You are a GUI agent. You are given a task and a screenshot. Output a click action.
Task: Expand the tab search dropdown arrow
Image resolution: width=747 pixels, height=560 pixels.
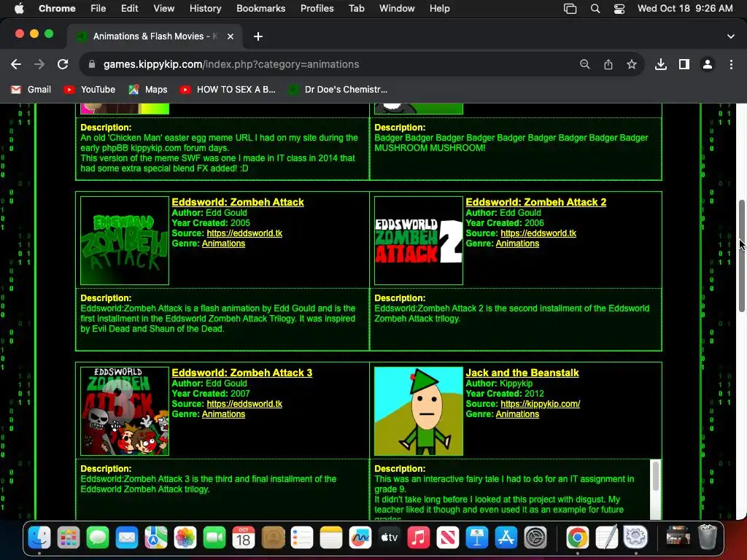[x=731, y=36]
